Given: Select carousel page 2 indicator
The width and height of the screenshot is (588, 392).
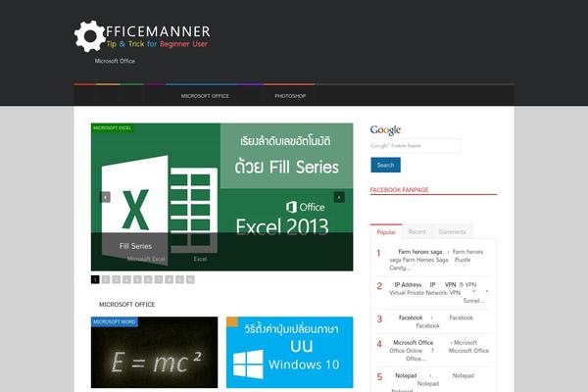Looking at the screenshot, I should pos(106,279).
